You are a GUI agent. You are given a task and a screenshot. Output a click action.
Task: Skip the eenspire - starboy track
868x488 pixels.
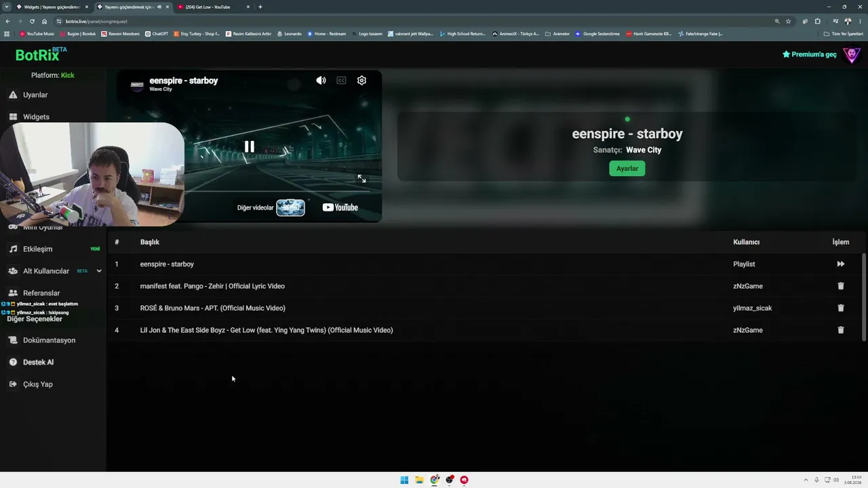point(841,264)
